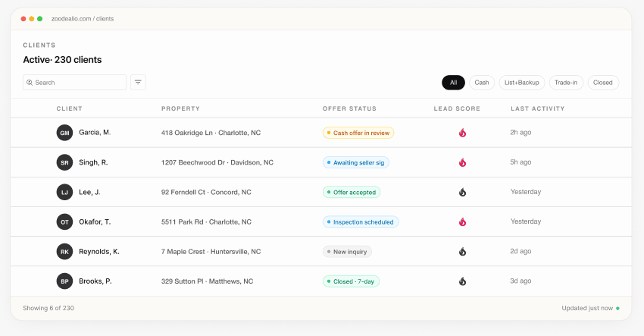Click Brooks, P. lead score flame
Screen dimensions: 644x336
coord(462,281)
